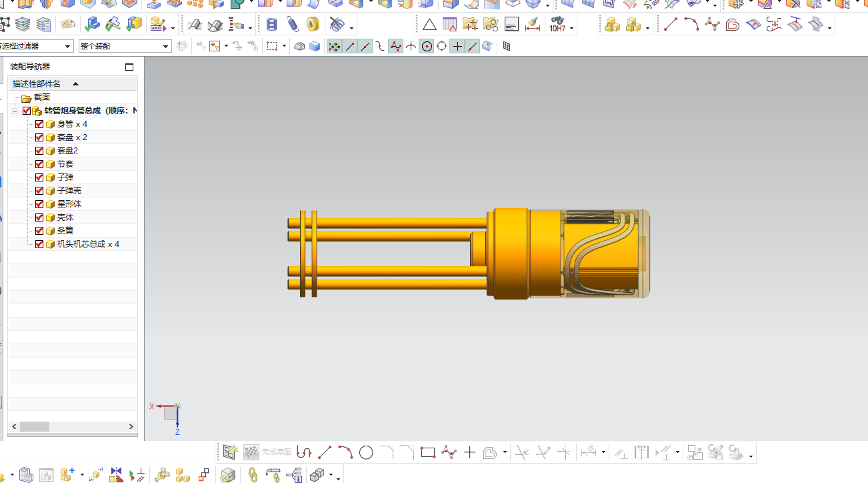Screen dimensions: 868x483
Task: Click the red measuring dimension brush icon
Action: 532,25
